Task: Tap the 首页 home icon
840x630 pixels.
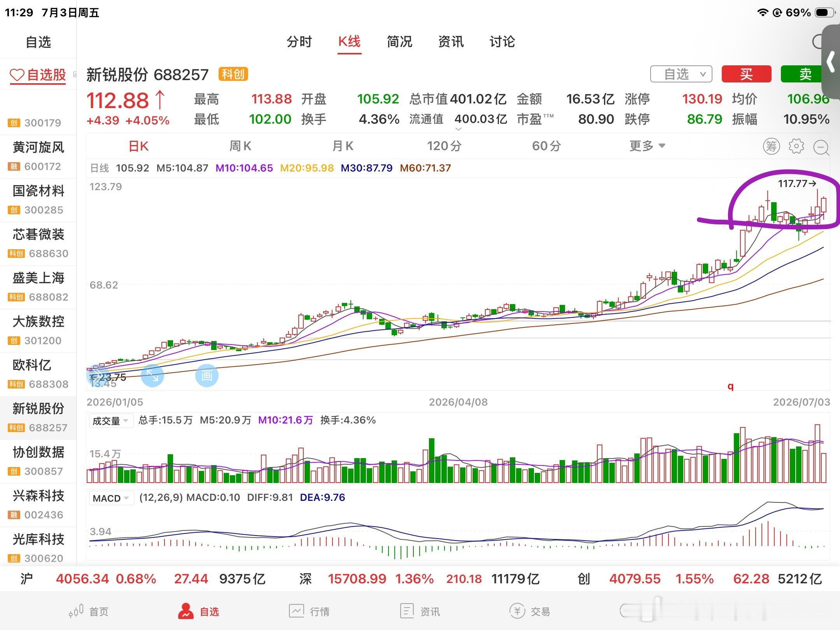Action: (76, 611)
